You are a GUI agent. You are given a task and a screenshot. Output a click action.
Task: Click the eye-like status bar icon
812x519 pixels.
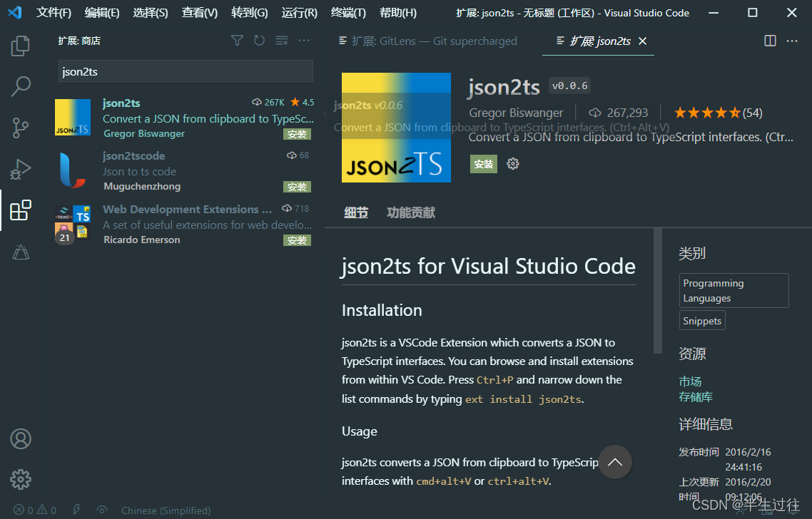pyautogui.click(x=102, y=510)
